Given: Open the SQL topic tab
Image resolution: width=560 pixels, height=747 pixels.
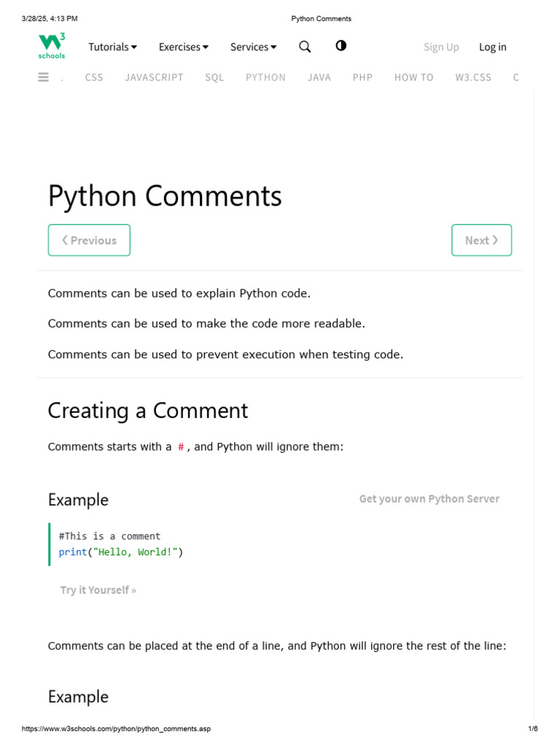Looking at the screenshot, I should [x=214, y=77].
